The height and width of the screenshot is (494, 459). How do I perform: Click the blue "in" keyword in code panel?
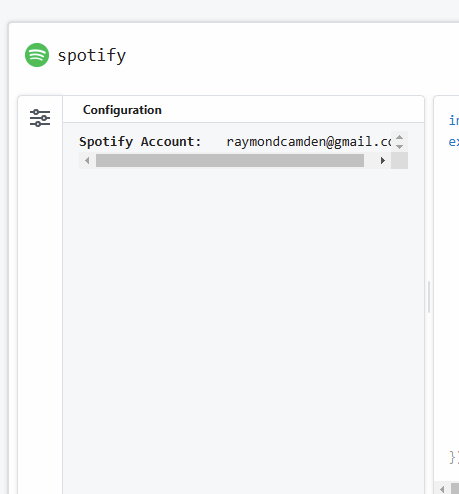click(x=454, y=120)
